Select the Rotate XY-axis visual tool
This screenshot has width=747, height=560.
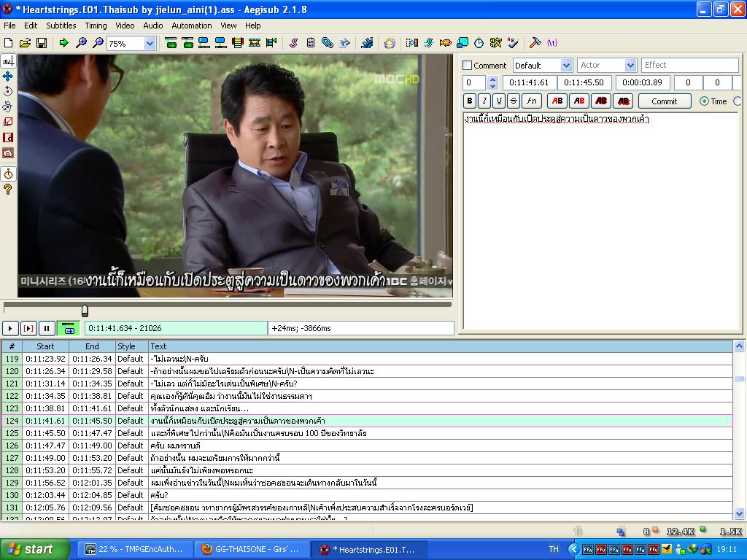click(x=8, y=106)
